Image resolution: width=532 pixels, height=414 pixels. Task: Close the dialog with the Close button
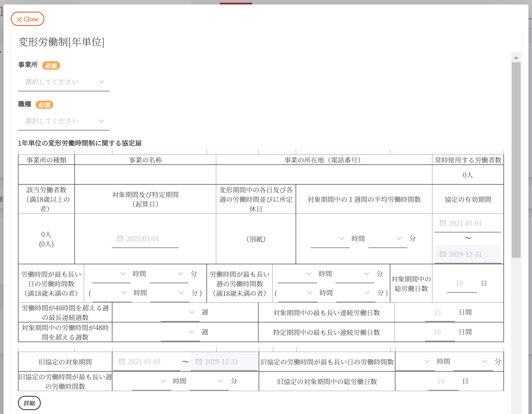tap(27, 19)
